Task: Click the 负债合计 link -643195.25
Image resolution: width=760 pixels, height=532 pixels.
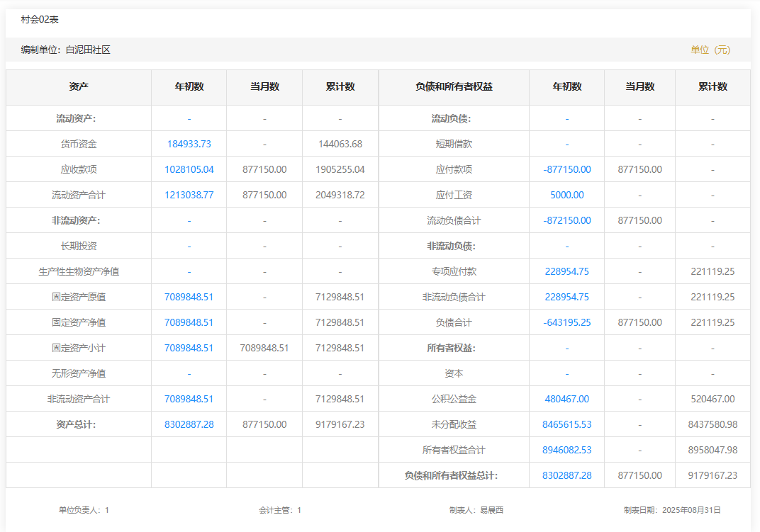Action: 566,322
